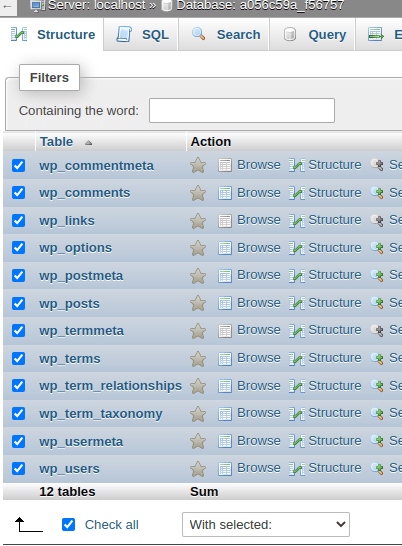Click Structure icon in wp_usermeta row
The width and height of the screenshot is (402, 546).
[296, 441]
